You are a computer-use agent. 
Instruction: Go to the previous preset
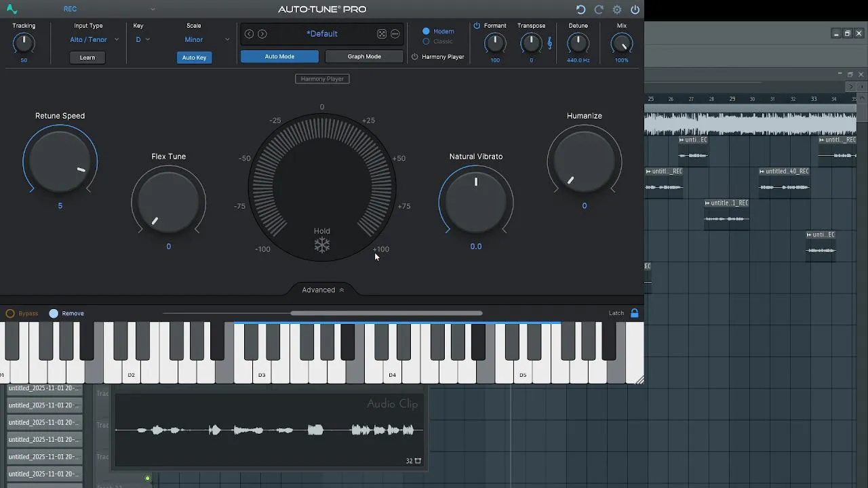[x=249, y=34]
